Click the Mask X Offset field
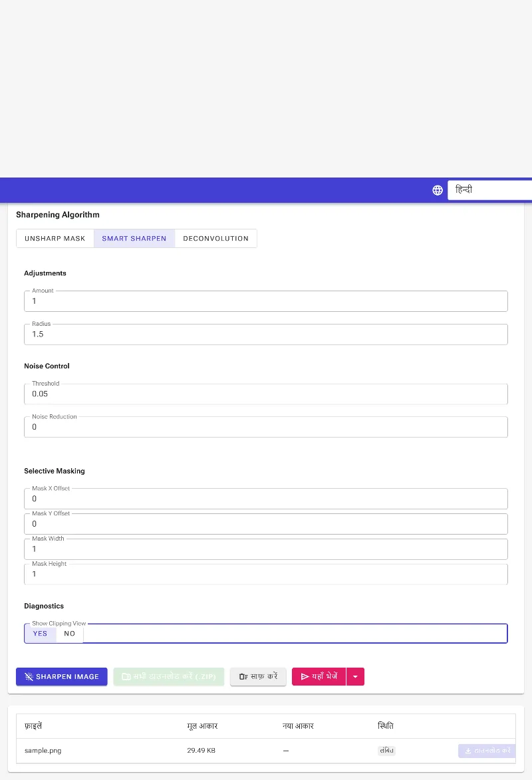Viewport: 532px width, 780px height. coord(266,499)
